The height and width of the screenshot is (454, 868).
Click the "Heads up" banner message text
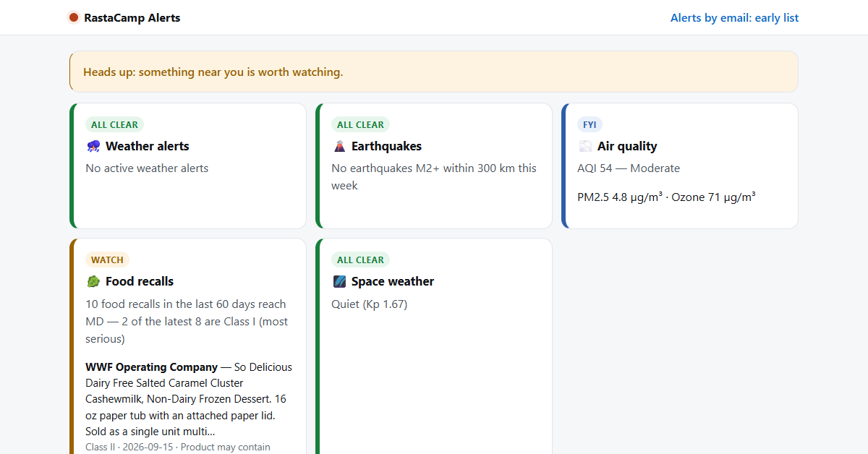tap(213, 72)
